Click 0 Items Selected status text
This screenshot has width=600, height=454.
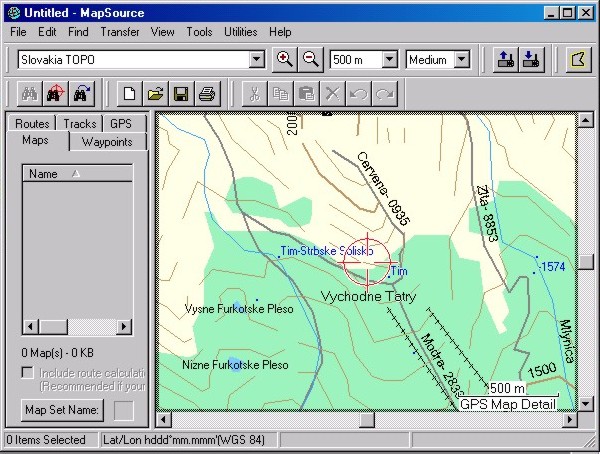46,440
